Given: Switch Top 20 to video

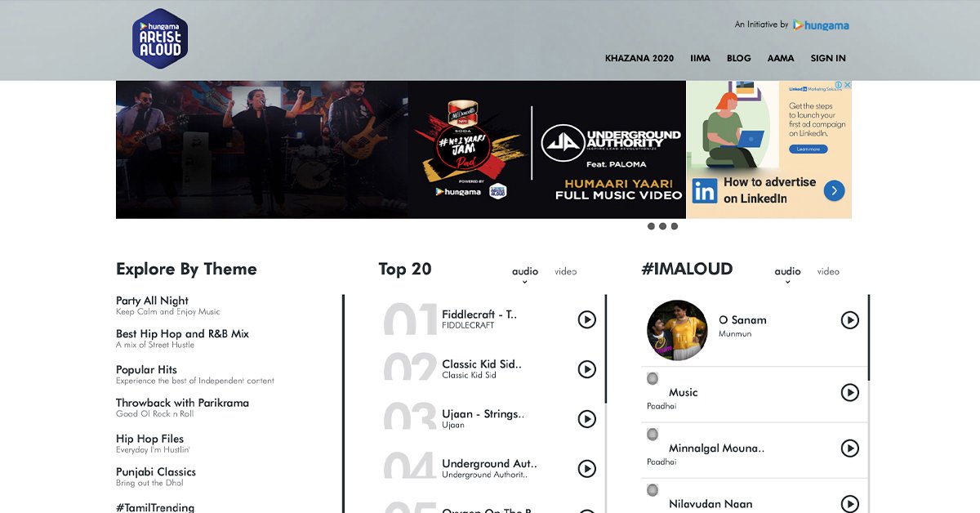Looking at the screenshot, I should pos(565,271).
